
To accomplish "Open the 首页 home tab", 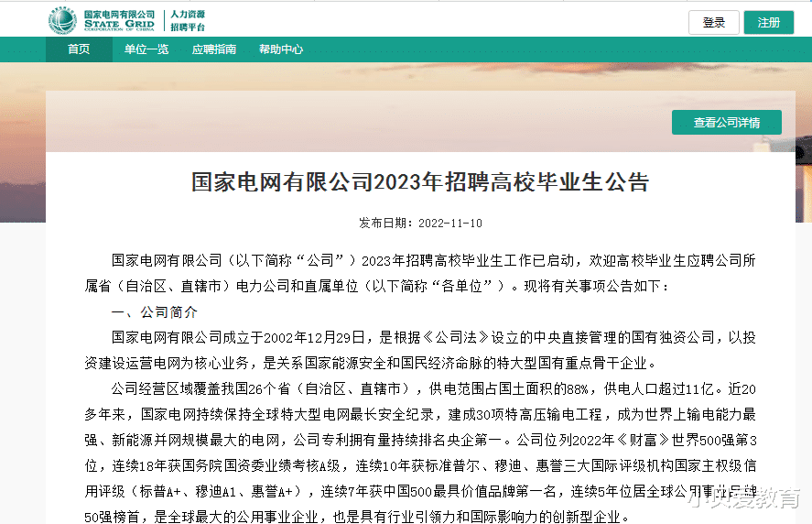I will tap(79, 49).
